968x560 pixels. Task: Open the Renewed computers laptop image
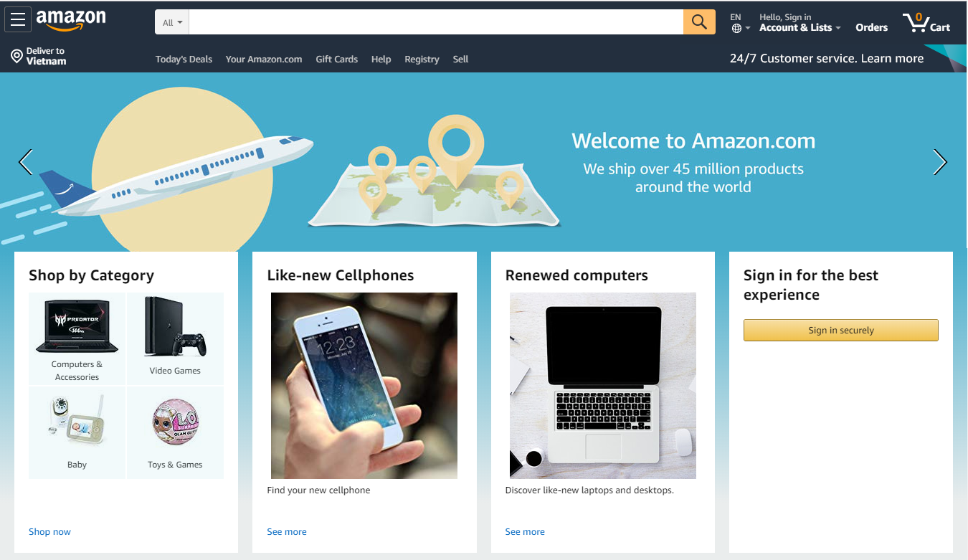tap(602, 386)
